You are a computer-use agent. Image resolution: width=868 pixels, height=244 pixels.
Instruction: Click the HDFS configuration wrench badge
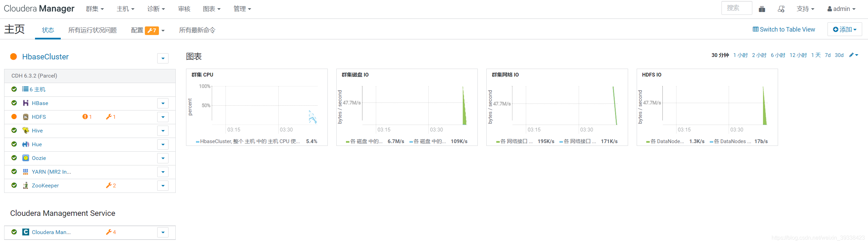pos(111,117)
